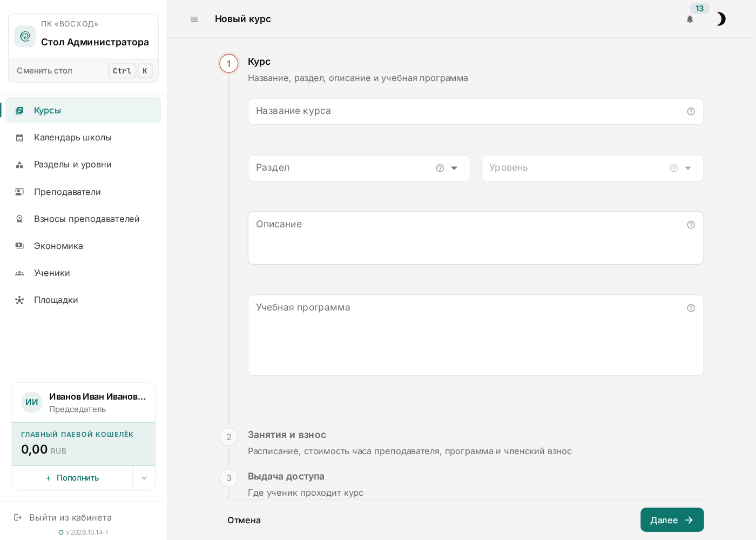
Task: Open notifications via the bell icon
Action: 690,19
